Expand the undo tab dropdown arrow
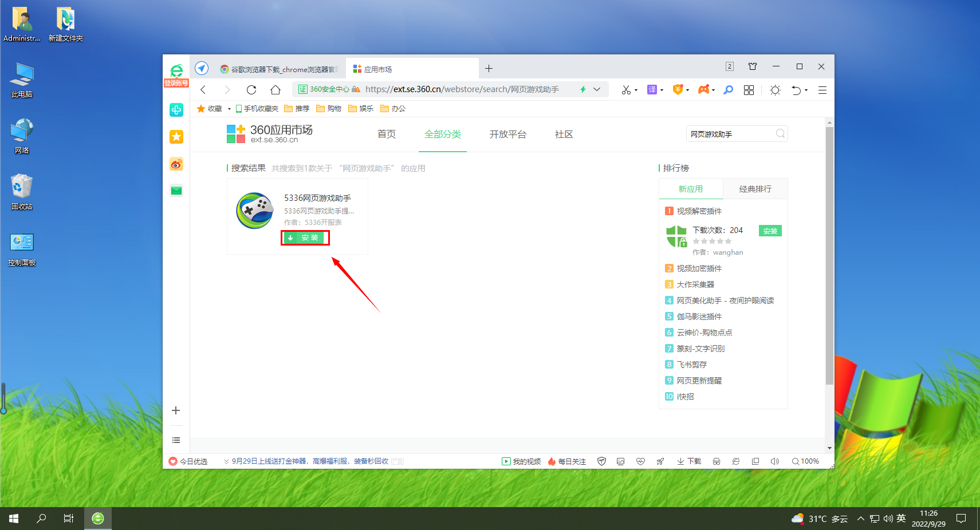The image size is (980, 530). click(806, 90)
